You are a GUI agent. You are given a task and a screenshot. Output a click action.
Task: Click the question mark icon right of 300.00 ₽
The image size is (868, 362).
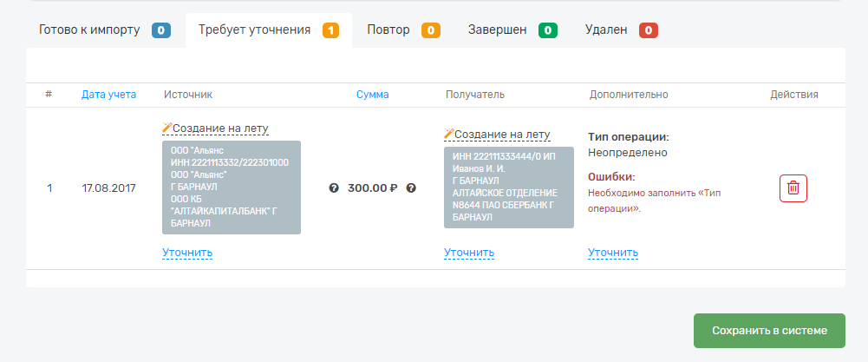pyautogui.click(x=411, y=188)
